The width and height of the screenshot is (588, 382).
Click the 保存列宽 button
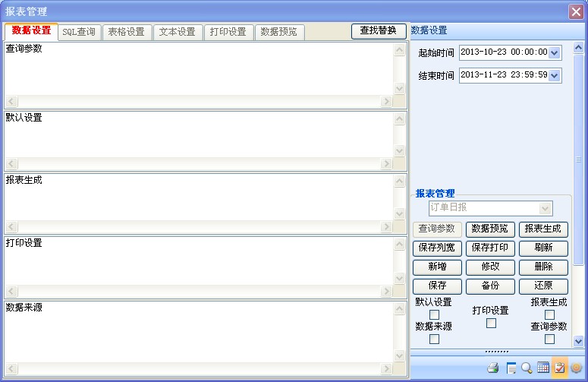pos(437,248)
